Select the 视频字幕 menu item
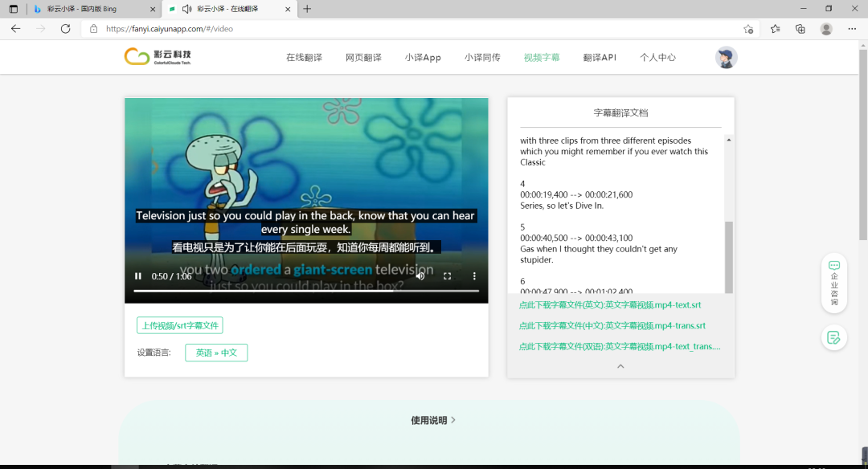Screen dimensions: 868x469 coord(542,58)
